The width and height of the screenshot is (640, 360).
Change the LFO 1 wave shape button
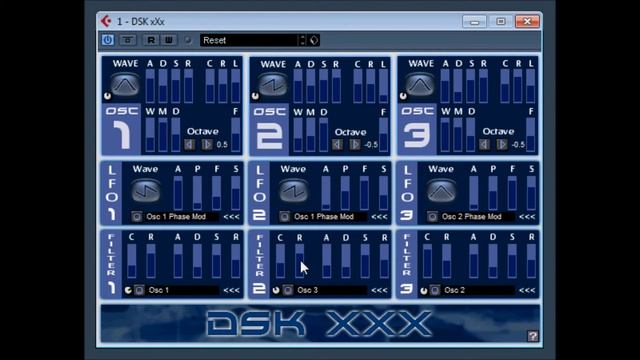click(x=146, y=191)
